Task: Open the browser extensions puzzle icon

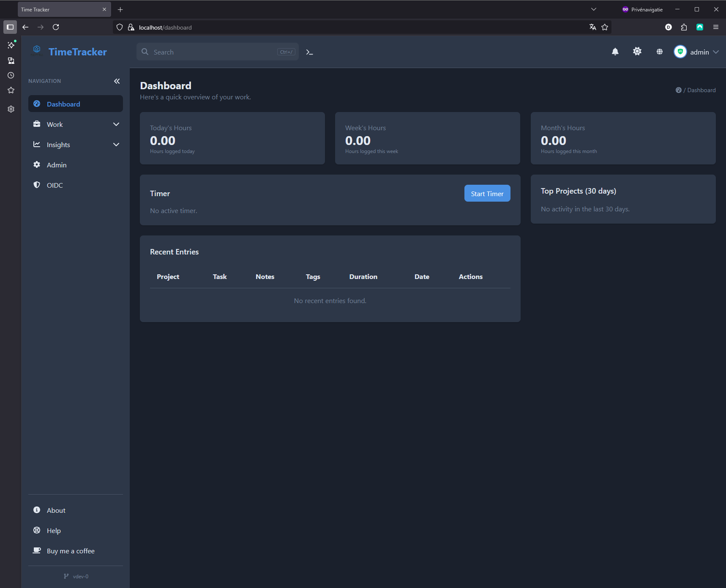Action: (684, 27)
